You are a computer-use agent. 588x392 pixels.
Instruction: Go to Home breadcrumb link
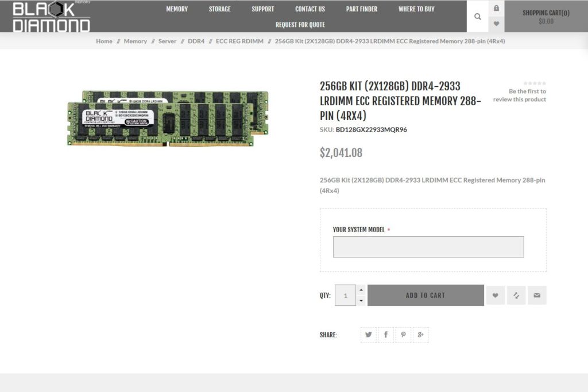[104, 41]
